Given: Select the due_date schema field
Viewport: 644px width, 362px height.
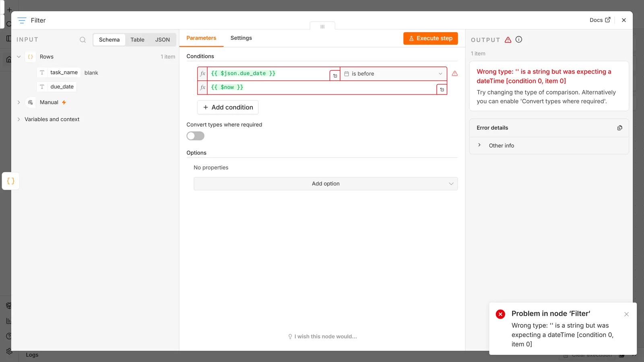Looking at the screenshot, I should (57, 86).
